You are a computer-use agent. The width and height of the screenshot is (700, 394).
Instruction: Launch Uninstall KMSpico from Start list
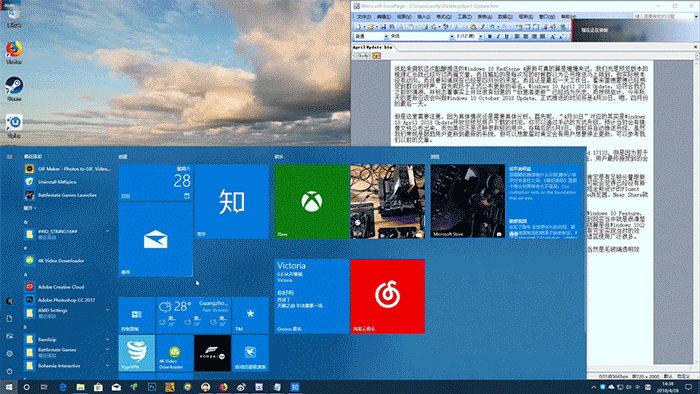[68, 182]
